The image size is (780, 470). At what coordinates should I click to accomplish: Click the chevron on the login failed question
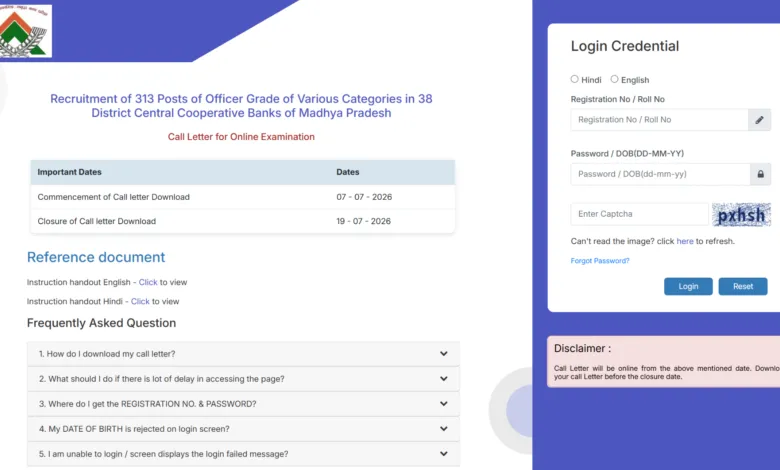coord(443,454)
